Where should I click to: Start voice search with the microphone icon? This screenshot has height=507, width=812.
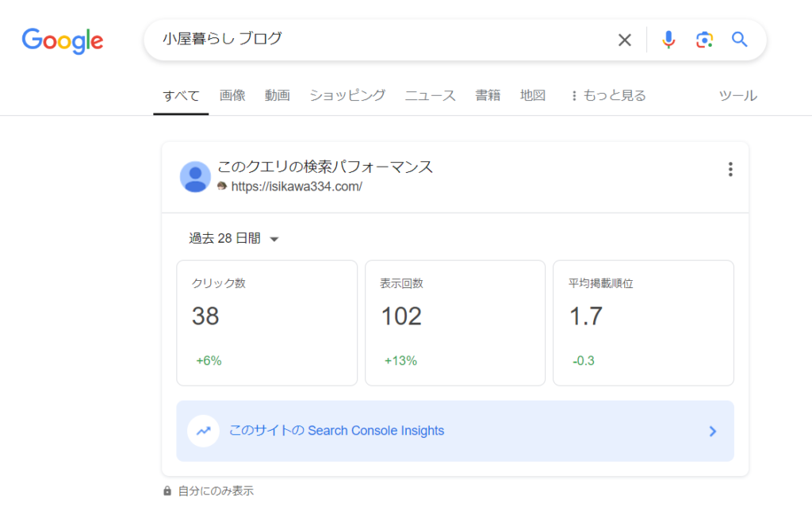coord(668,40)
